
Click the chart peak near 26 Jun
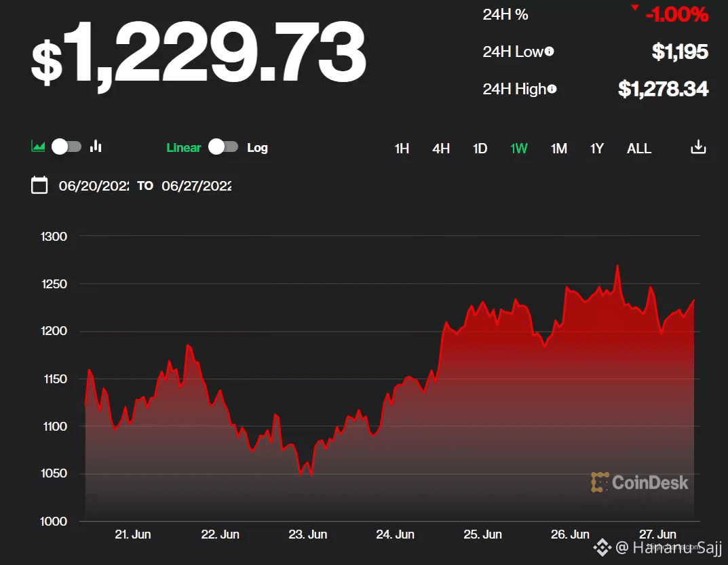click(x=617, y=266)
